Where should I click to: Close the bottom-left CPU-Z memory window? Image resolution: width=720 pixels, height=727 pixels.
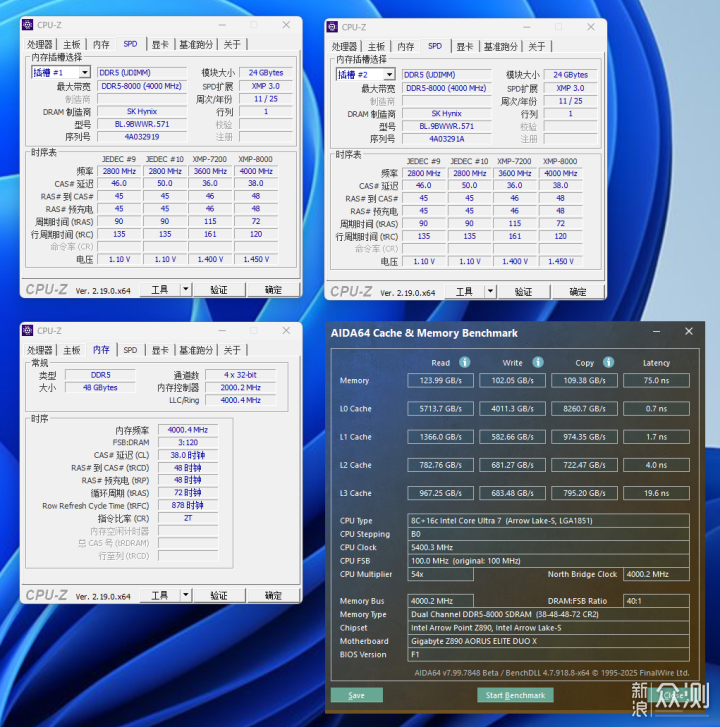(287, 330)
